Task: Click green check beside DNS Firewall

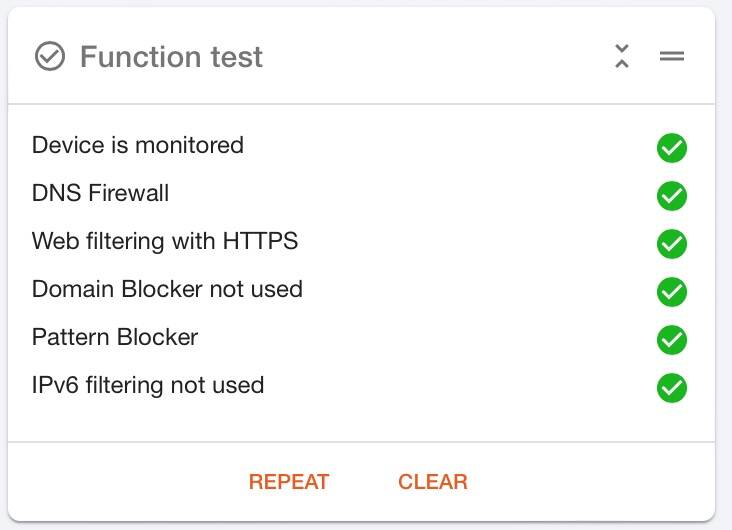Action: 672,196
